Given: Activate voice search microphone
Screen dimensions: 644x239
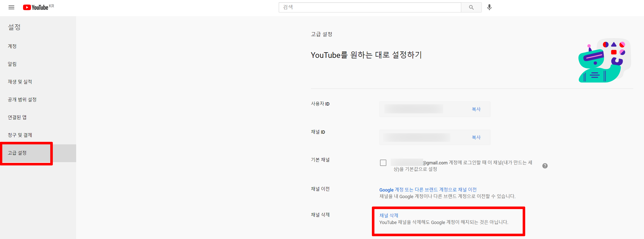Looking at the screenshot, I should [489, 7].
